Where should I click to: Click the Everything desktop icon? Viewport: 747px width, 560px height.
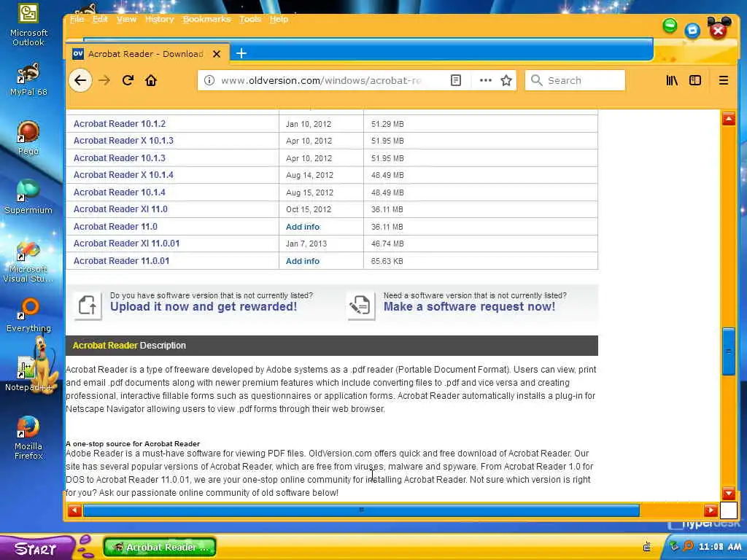[28, 315]
